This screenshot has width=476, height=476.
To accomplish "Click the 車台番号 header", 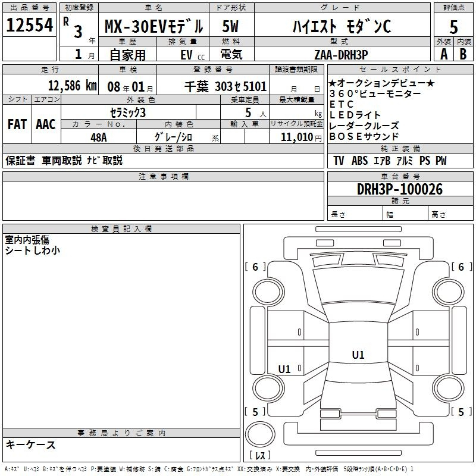I will [x=400, y=176].
